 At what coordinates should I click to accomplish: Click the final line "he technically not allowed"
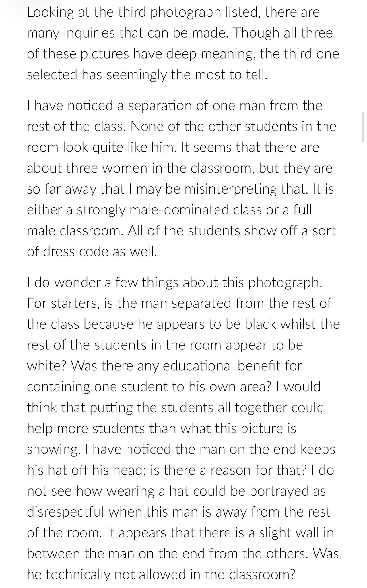pyautogui.click(x=161, y=574)
